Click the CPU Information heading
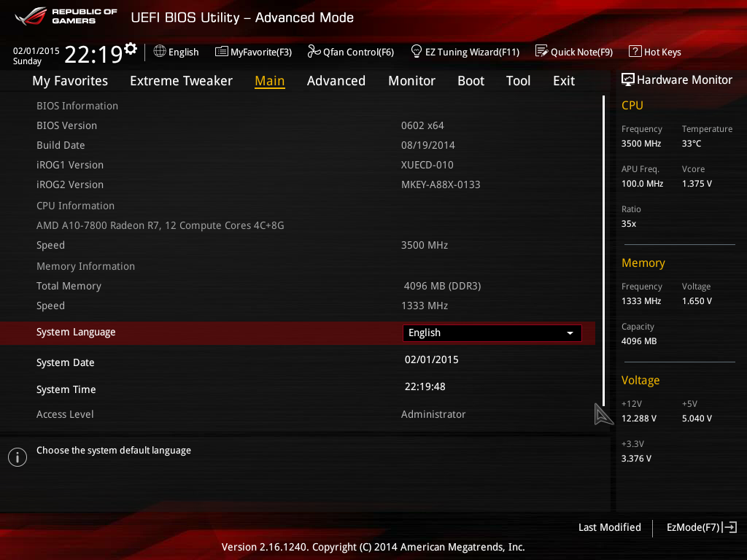 (x=75, y=206)
